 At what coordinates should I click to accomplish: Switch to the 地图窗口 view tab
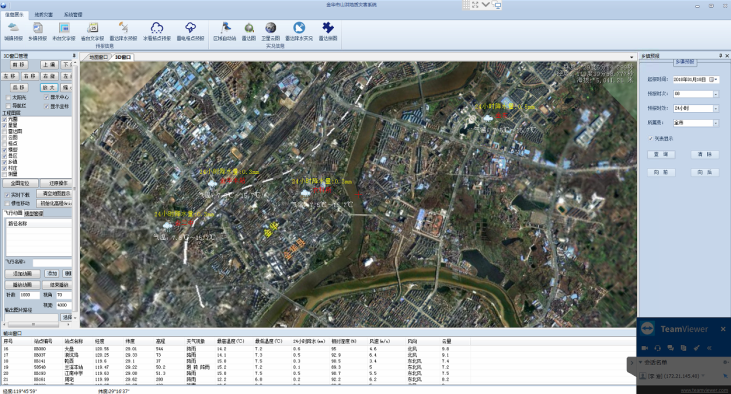[98, 57]
